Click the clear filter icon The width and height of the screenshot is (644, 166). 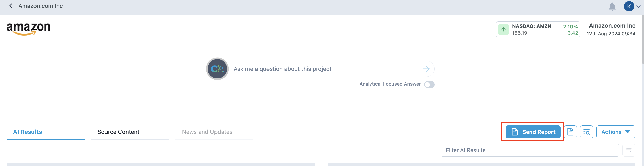click(629, 150)
